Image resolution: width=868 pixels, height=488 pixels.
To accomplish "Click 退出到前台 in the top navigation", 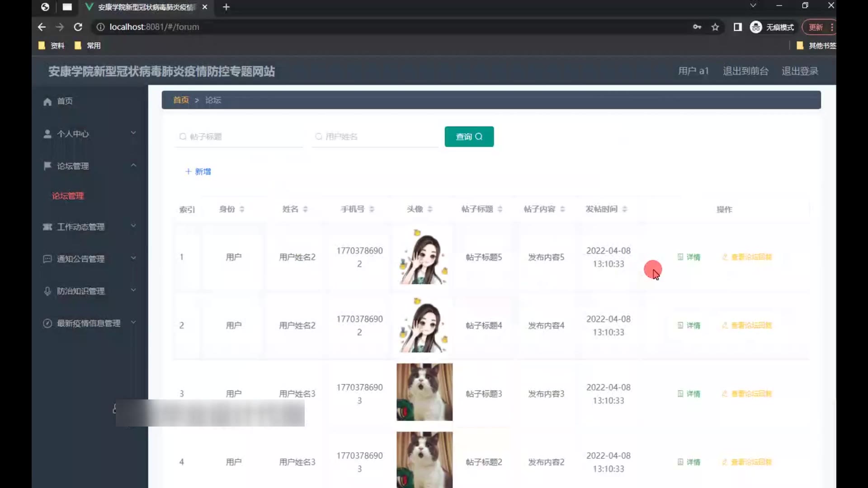I will (x=745, y=71).
